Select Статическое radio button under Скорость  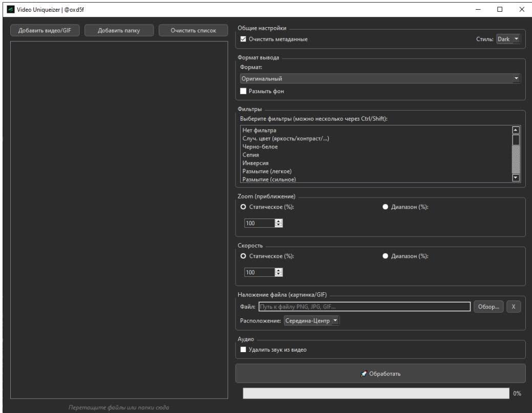[244, 256]
